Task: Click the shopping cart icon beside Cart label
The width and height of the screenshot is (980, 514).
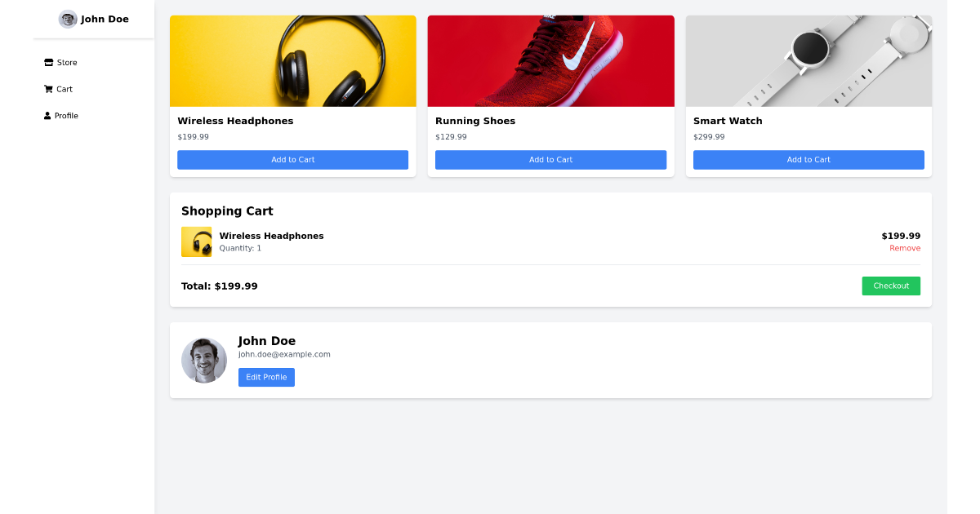Action: pos(48,88)
